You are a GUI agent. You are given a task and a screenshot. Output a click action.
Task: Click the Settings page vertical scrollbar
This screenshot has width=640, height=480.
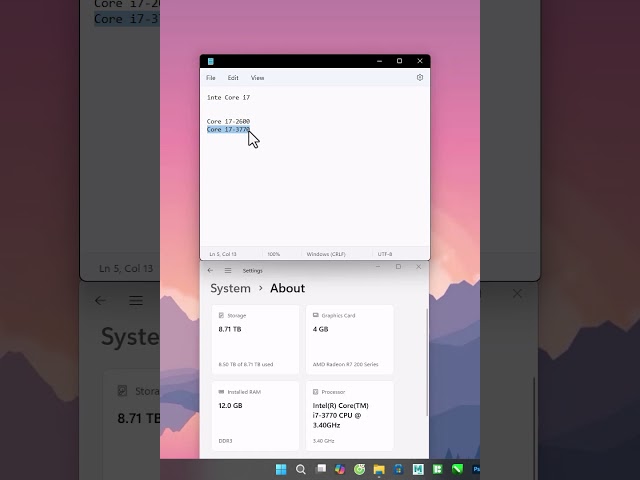(427, 362)
